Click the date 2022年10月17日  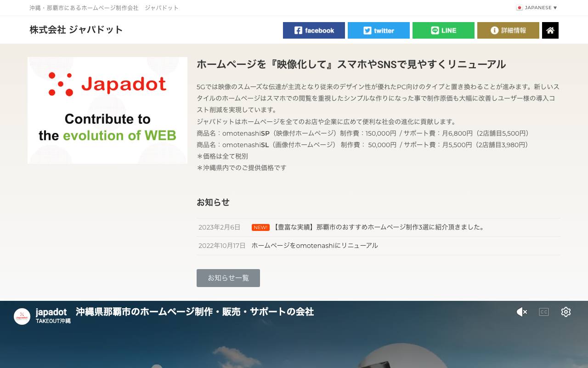[x=222, y=246]
